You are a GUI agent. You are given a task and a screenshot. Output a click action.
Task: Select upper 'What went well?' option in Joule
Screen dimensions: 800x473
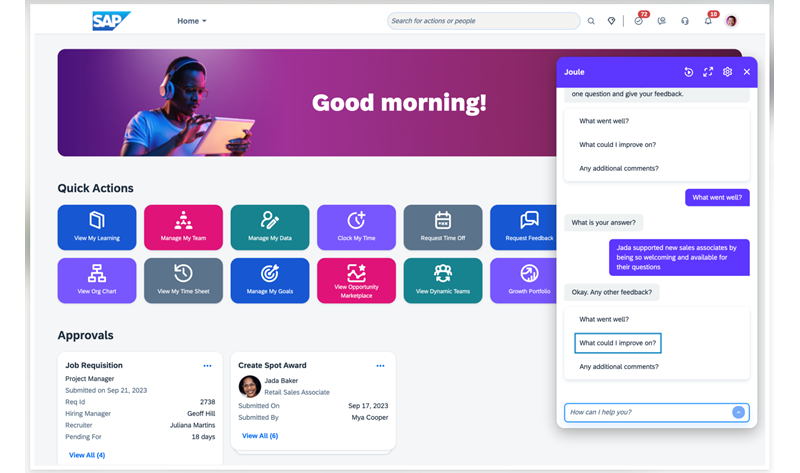coord(604,121)
